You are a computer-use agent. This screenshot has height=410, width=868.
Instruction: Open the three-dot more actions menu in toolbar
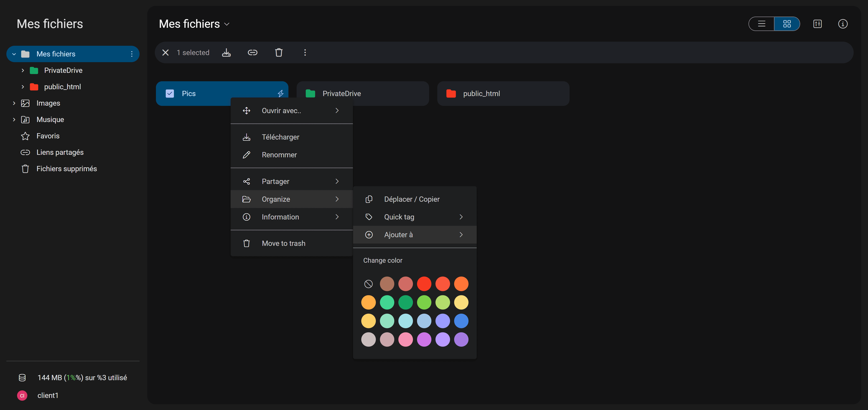[x=305, y=53]
